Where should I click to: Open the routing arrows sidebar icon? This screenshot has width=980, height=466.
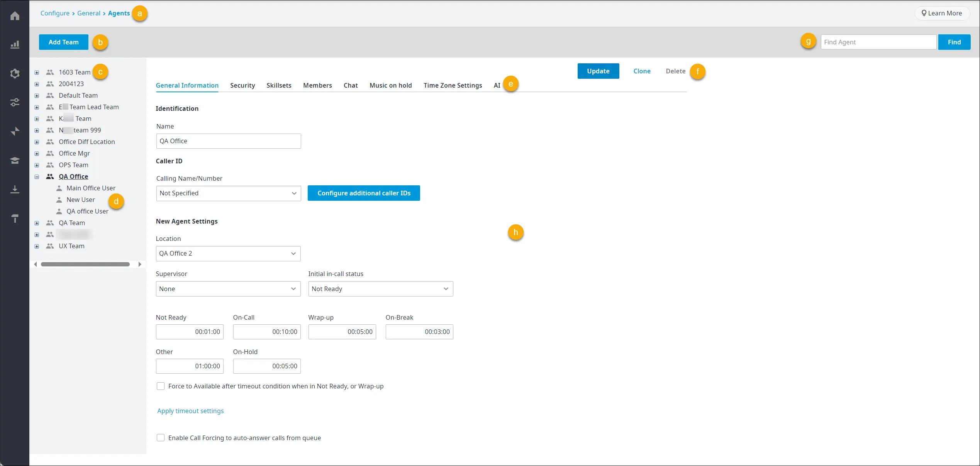click(15, 131)
